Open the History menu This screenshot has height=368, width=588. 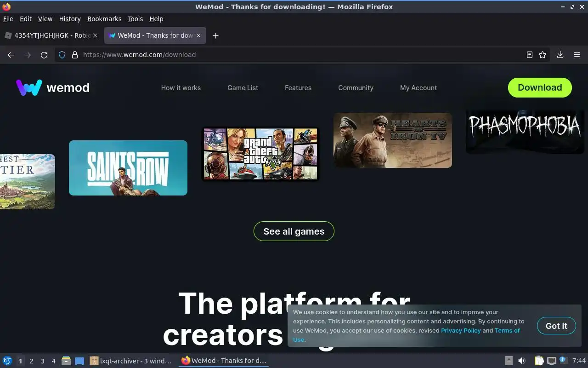click(70, 19)
